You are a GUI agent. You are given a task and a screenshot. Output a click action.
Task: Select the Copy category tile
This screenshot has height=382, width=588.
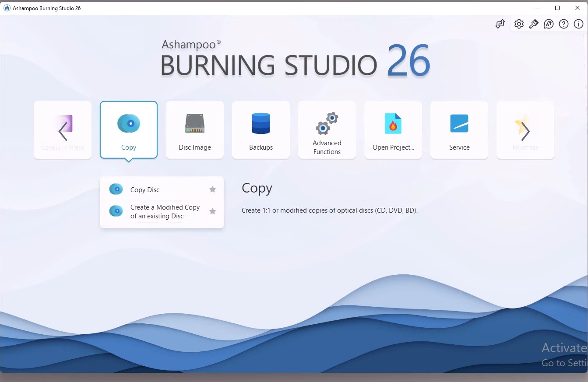(x=129, y=130)
